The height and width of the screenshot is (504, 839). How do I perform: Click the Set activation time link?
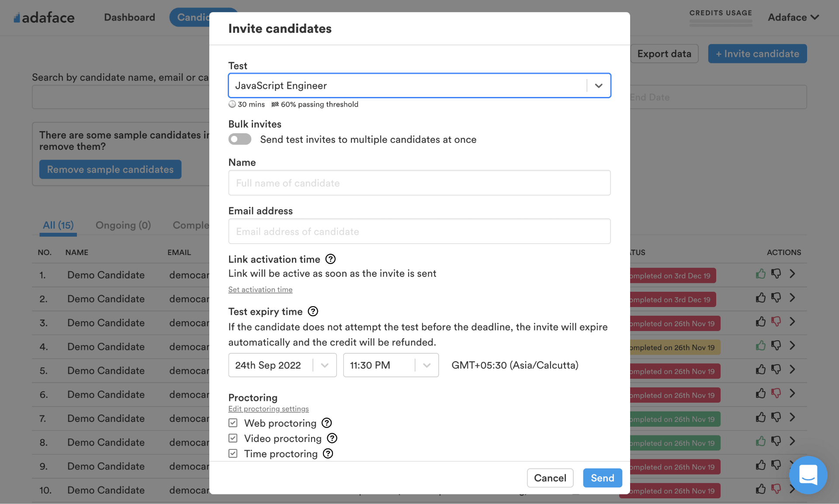[260, 289]
